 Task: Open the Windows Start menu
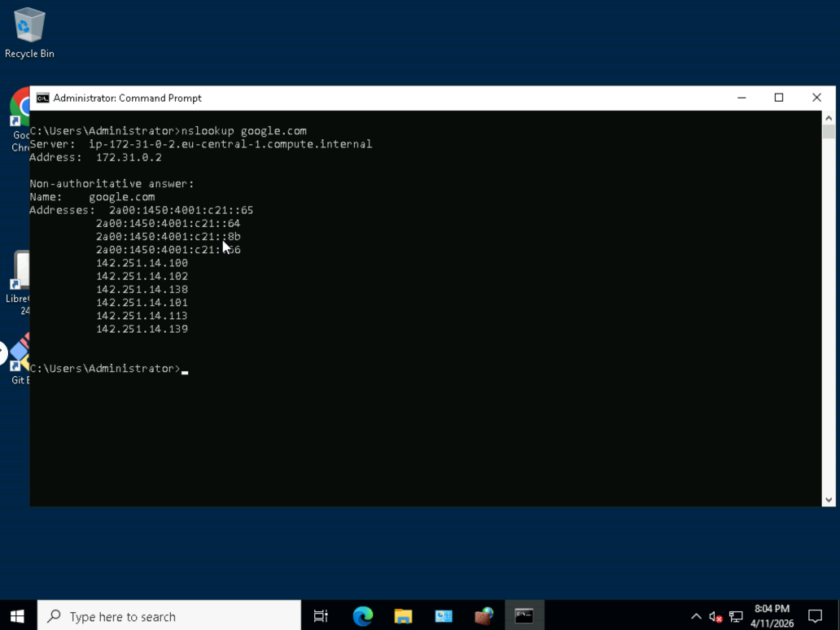[17, 616]
